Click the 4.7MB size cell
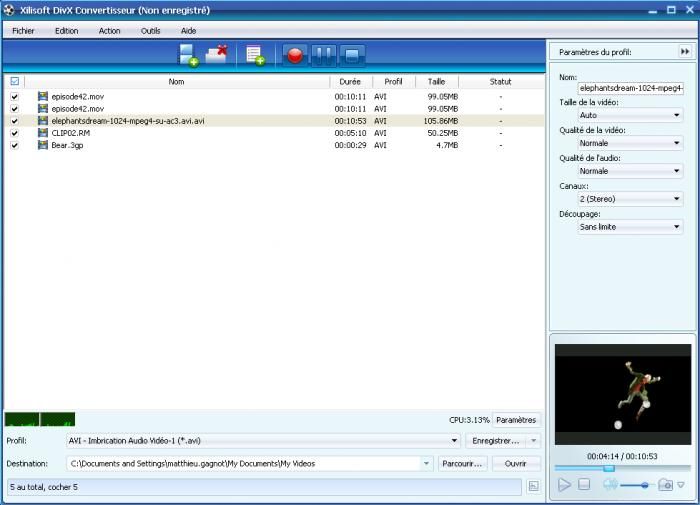700x505 pixels. tap(447, 145)
